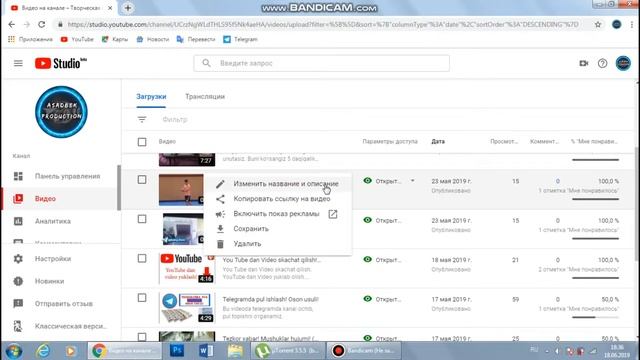Open the Telegramda pul ishlash video title

coord(270,299)
